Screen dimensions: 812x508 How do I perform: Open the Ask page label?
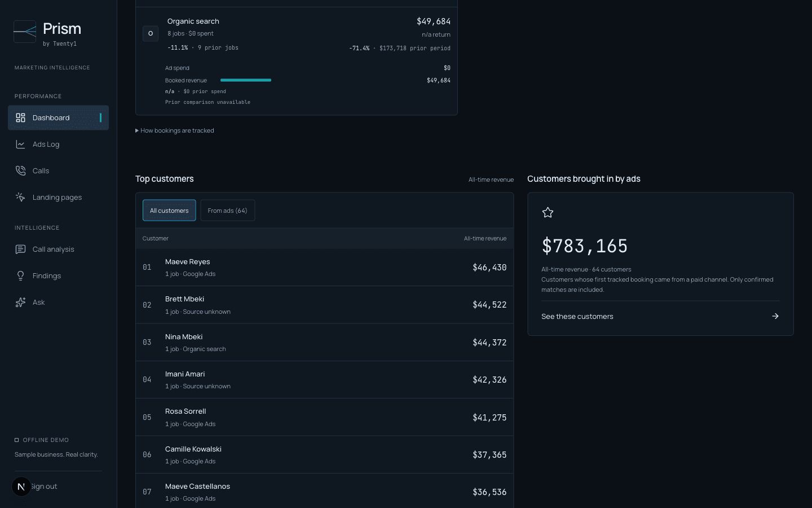coord(38,302)
